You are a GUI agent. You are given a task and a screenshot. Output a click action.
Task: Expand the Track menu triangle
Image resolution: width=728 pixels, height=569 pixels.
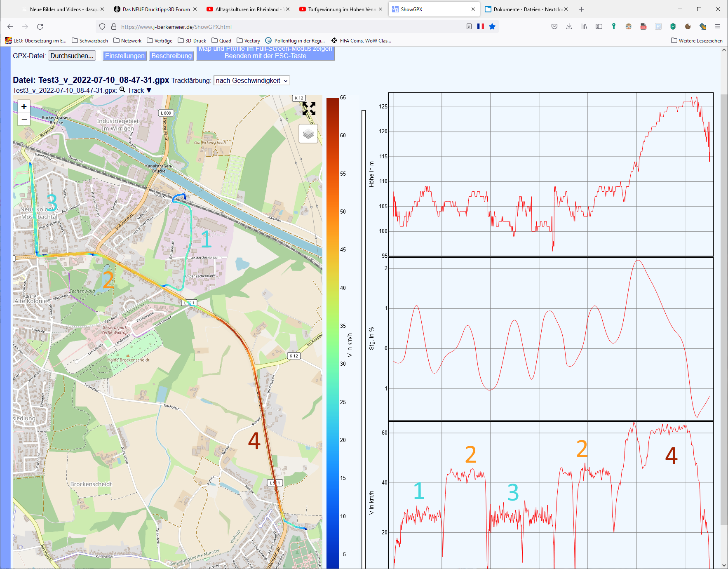click(149, 90)
